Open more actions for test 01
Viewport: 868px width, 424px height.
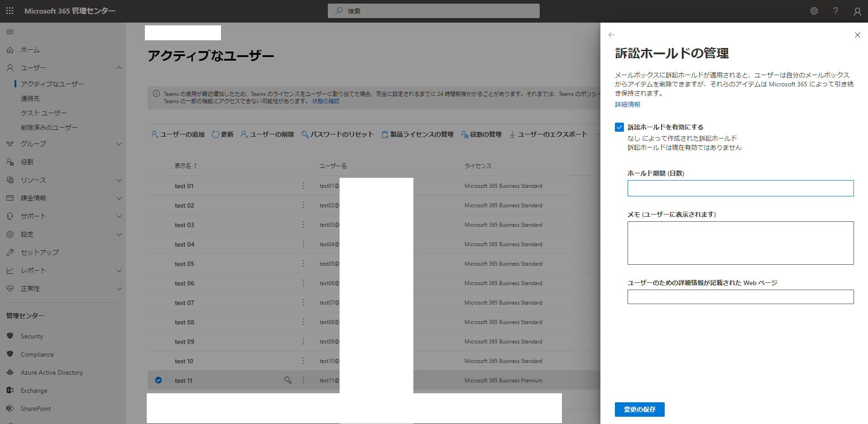(303, 186)
